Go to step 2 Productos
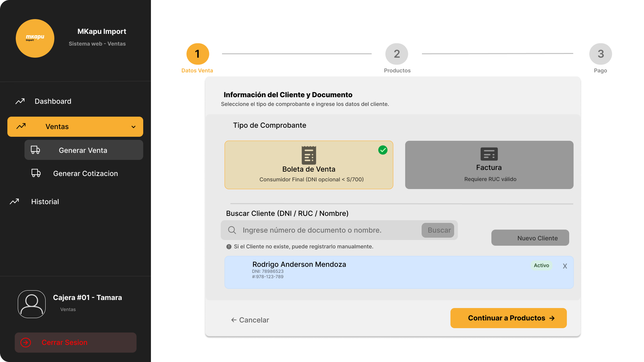 tap(396, 54)
